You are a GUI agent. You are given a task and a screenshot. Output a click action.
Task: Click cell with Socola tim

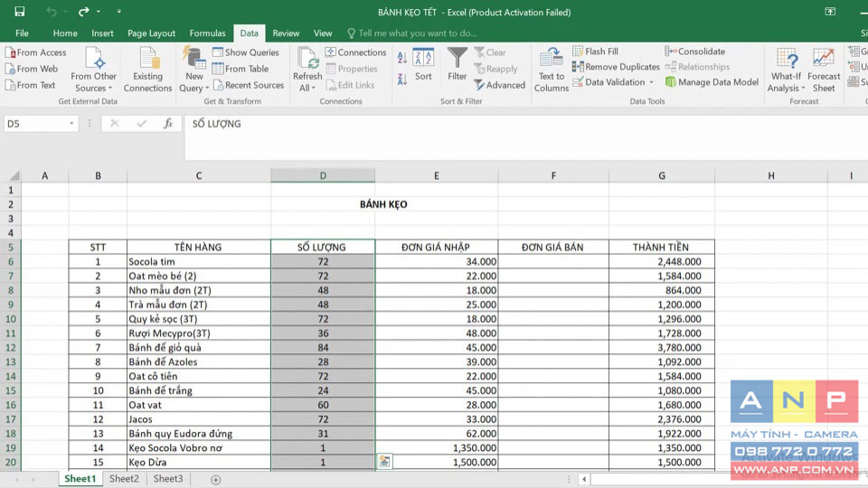(199, 262)
